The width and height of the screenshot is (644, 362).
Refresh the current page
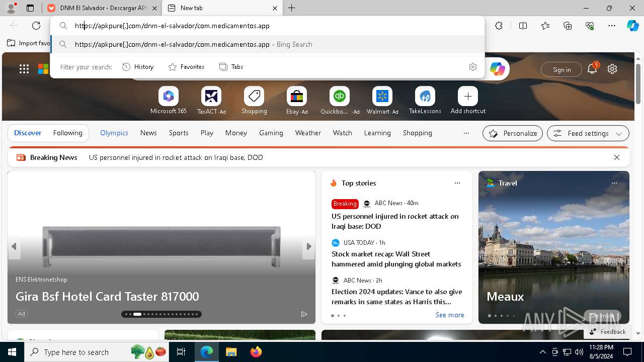pyautogui.click(x=36, y=26)
